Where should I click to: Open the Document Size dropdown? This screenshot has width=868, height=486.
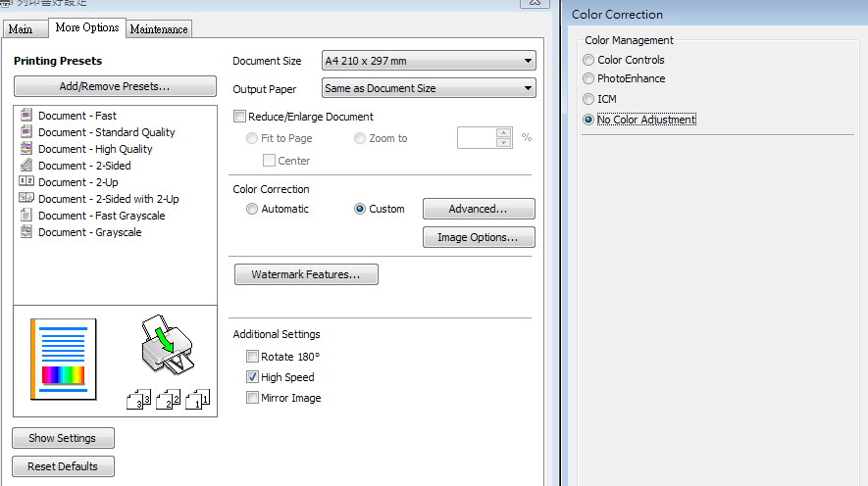429,61
